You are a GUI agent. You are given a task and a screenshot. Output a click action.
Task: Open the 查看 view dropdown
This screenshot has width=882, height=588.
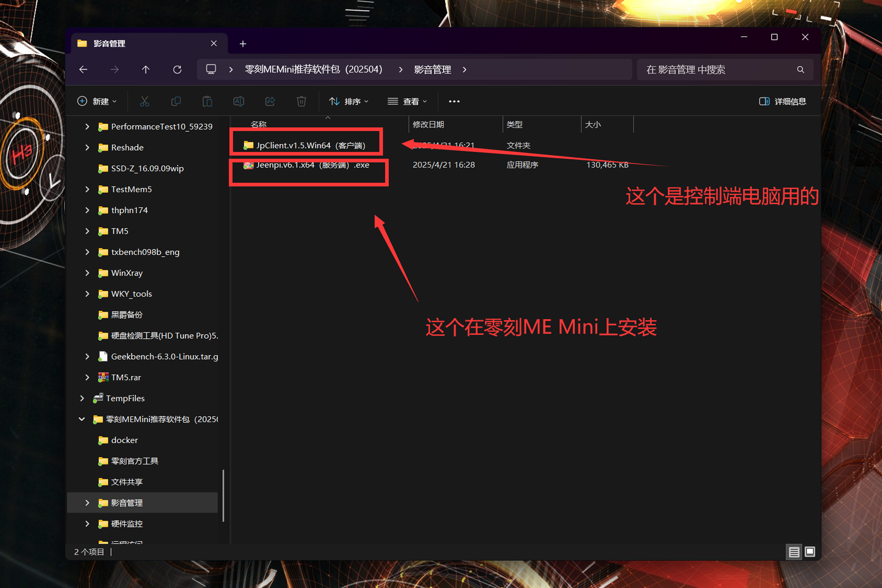pyautogui.click(x=407, y=101)
